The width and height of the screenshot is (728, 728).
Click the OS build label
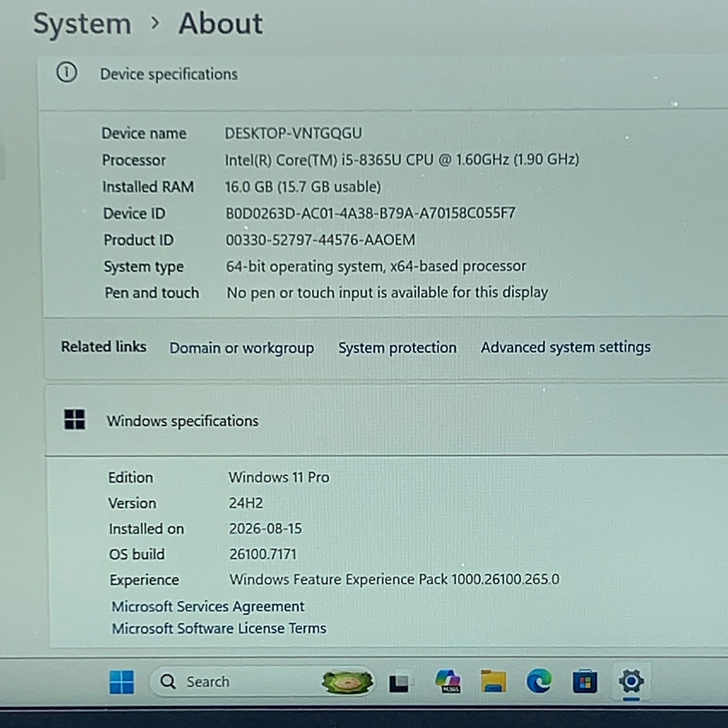(137, 554)
